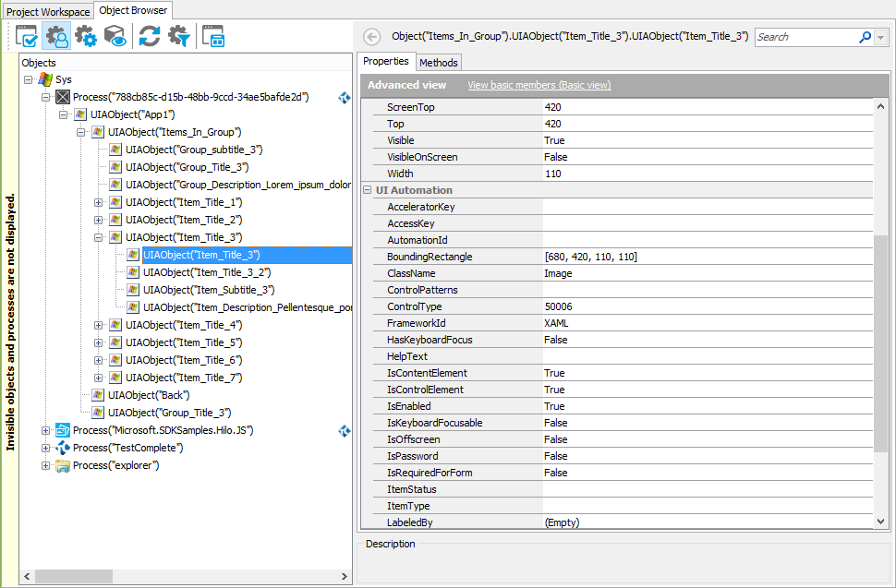Click View basic members link
Viewport: 896px width, 588px height.
point(538,85)
